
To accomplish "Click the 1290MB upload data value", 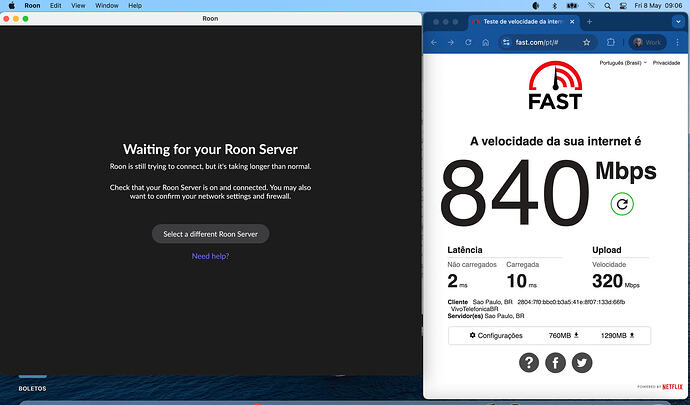I will 617,335.
